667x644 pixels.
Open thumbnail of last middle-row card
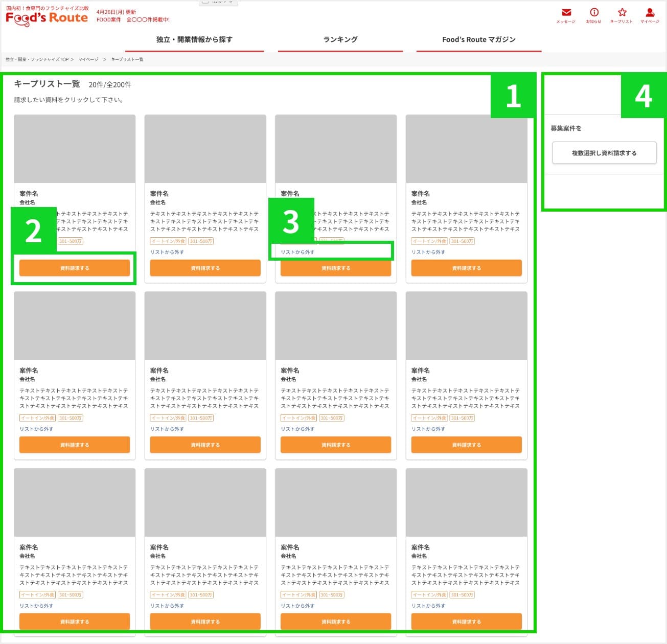(x=466, y=326)
